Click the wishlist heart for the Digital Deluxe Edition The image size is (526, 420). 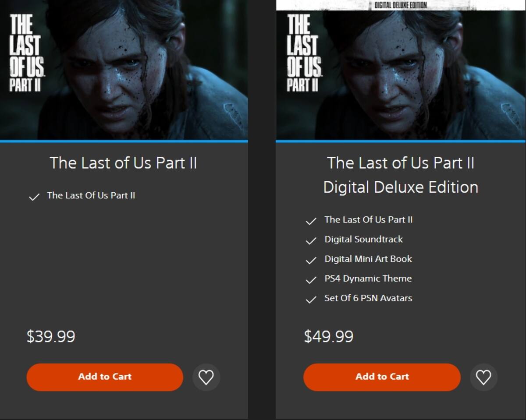tap(483, 377)
